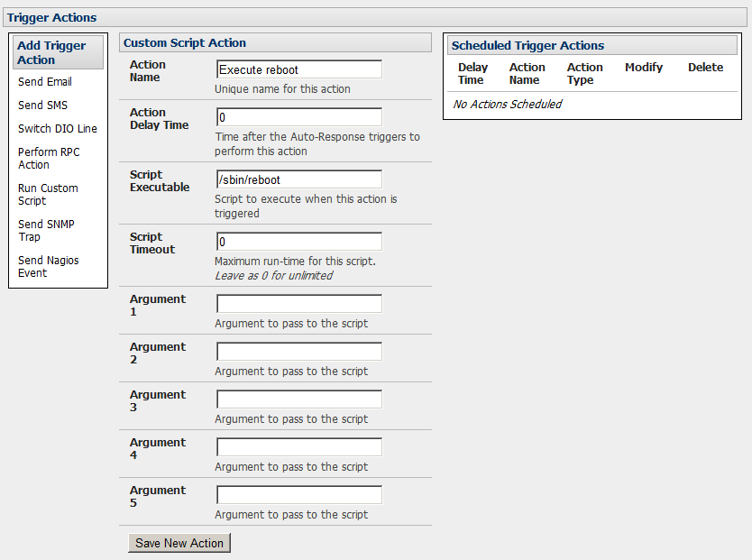Focus the Action Delay Time field
This screenshot has height=560, width=752.
pyautogui.click(x=298, y=117)
